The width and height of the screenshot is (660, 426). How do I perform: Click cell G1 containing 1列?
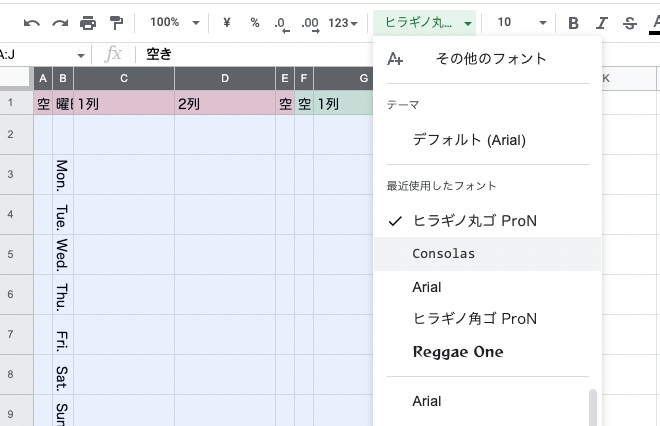click(x=343, y=103)
